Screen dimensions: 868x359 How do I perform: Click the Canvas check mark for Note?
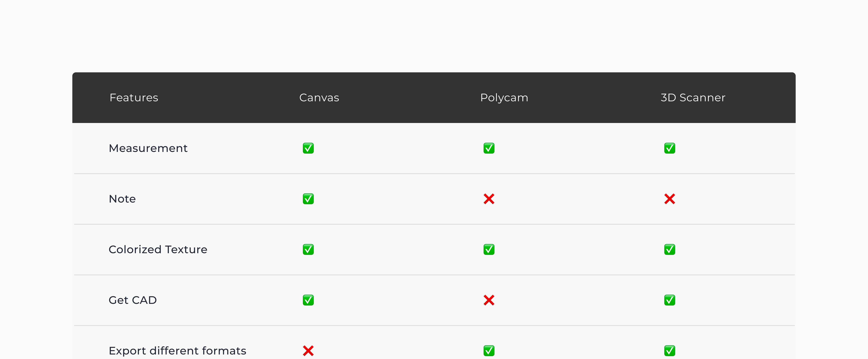pos(308,199)
